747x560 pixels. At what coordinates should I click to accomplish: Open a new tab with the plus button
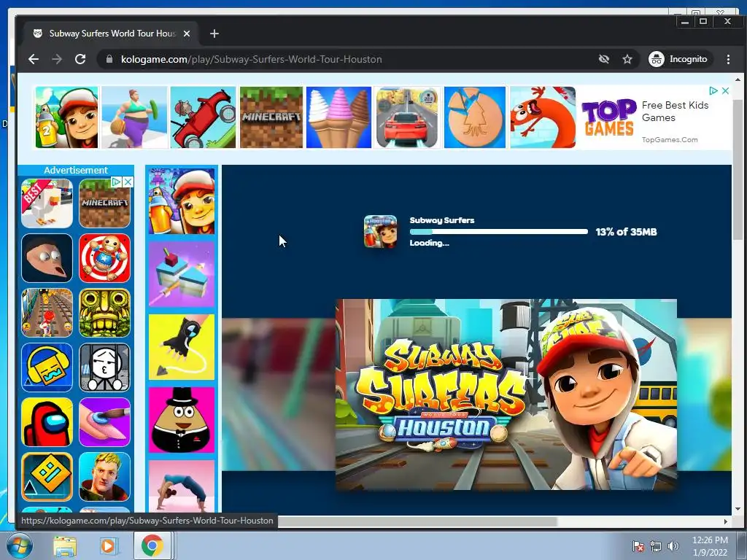pos(214,34)
